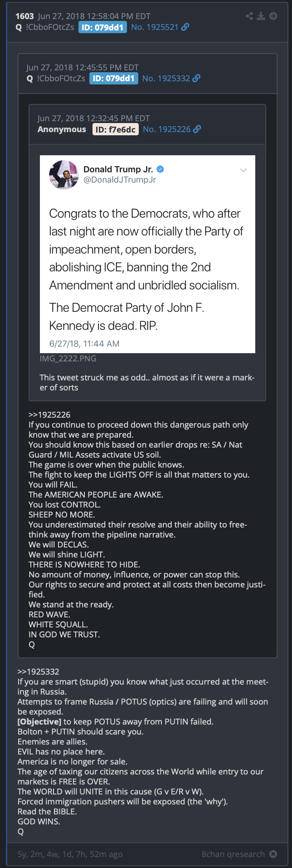Click the X circle icon next to 8chan qresearch
The image size is (292, 868).
tap(273, 854)
